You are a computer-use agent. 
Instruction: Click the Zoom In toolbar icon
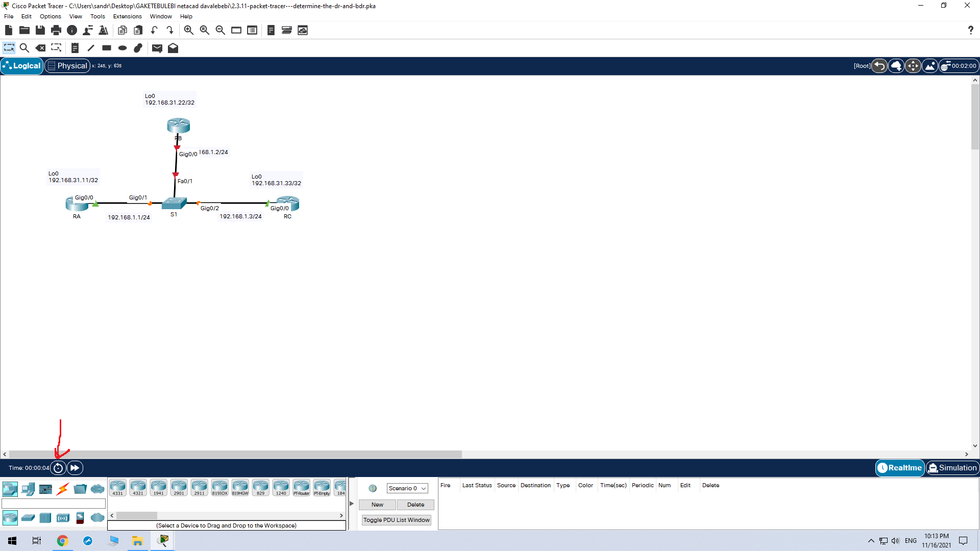[188, 30]
